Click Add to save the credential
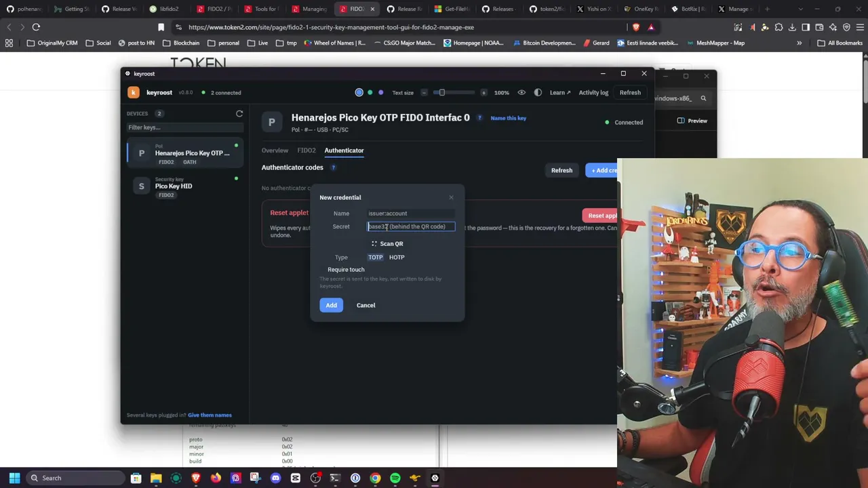This screenshot has height=488, width=868. [x=331, y=305]
